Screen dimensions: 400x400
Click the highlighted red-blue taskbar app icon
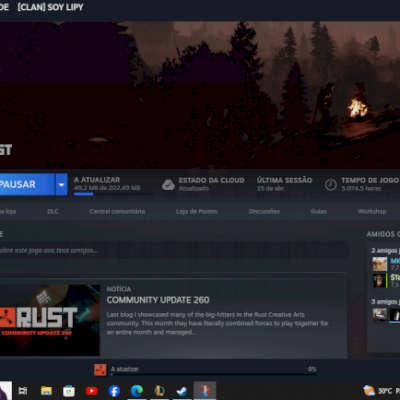click(205, 391)
